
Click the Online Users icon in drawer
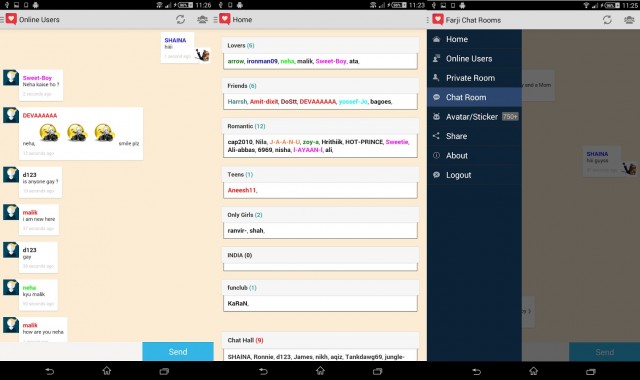436,58
